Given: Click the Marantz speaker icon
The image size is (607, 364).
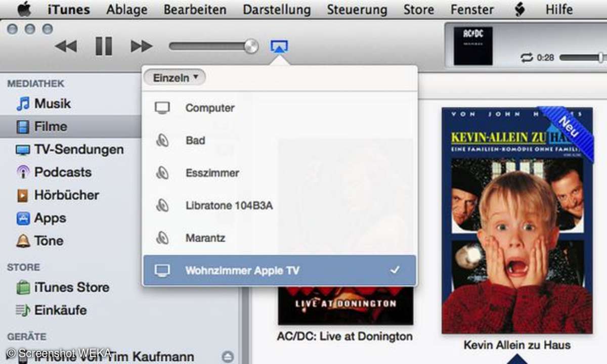Looking at the screenshot, I should pyautogui.click(x=162, y=238).
